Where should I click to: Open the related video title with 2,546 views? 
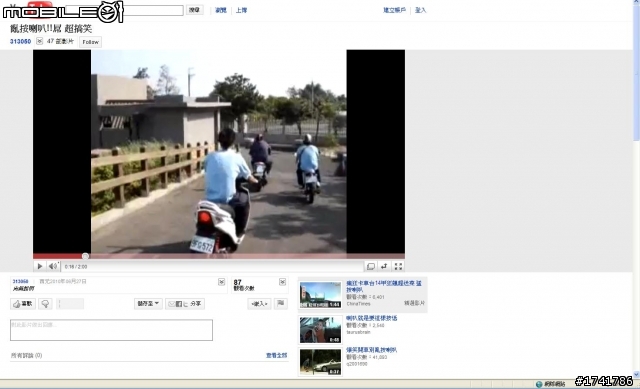point(371,318)
